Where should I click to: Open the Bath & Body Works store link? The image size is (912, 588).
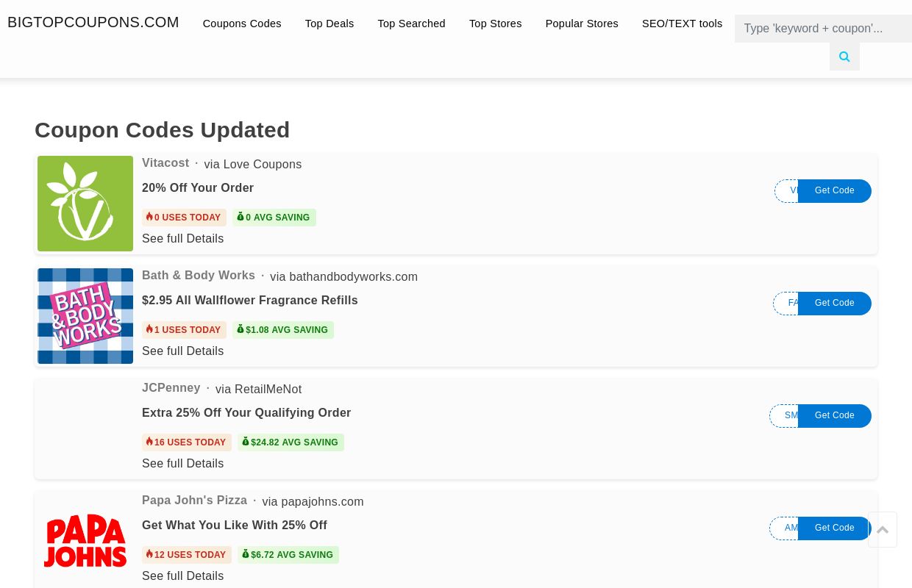click(199, 276)
